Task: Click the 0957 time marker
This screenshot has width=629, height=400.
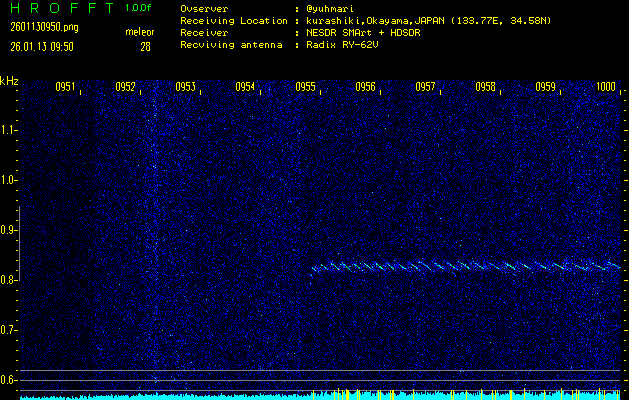Action: click(425, 87)
